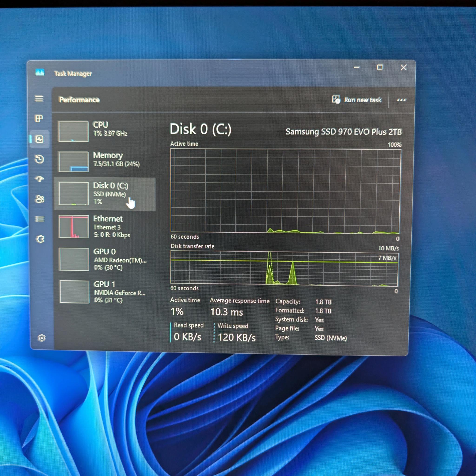
Task: Click the GPU 0 mini graph thumbnail
Action: tap(74, 259)
